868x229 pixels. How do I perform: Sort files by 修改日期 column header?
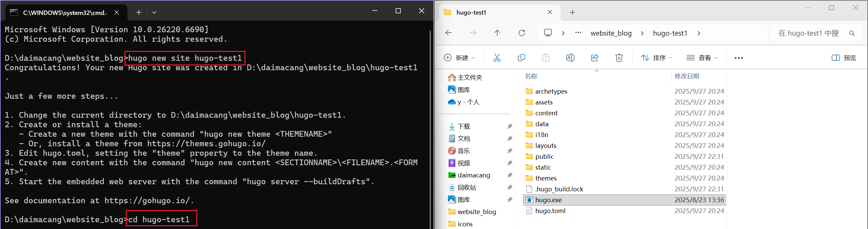click(x=687, y=76)
